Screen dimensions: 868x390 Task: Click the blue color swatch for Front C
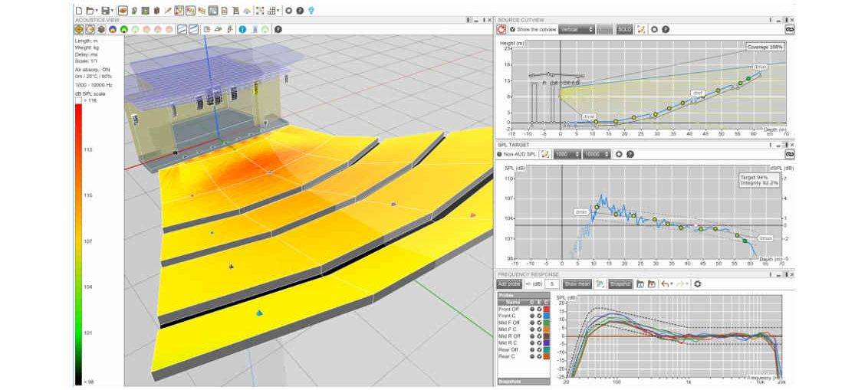(547, 316)
